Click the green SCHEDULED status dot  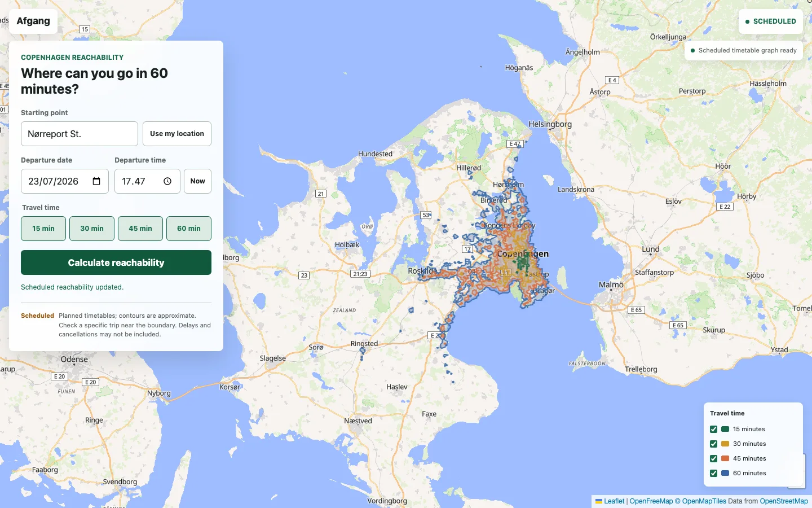coord(748,21)
